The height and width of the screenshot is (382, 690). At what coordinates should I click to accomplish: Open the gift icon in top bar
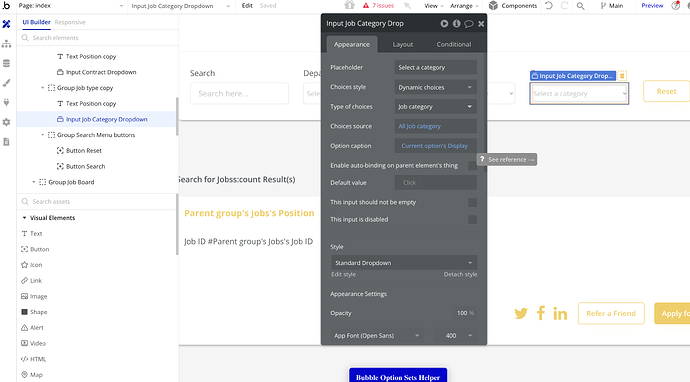(x=349, y=5)
